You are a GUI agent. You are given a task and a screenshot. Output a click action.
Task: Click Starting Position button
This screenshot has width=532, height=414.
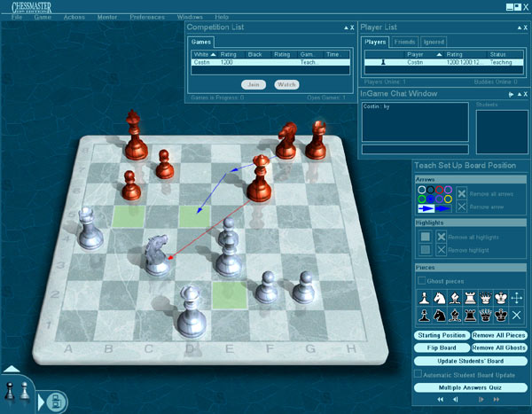pyautogui.click(x=442, y=335)
